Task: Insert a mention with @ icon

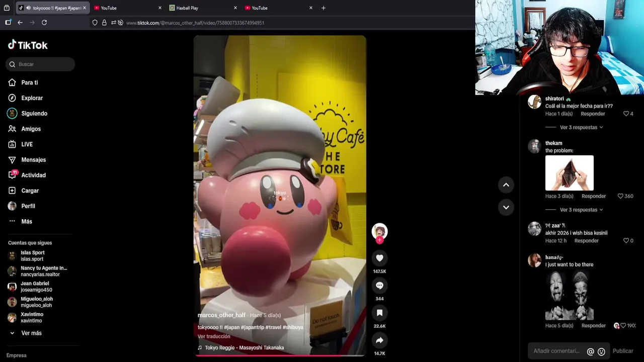Action: (591, 351)
